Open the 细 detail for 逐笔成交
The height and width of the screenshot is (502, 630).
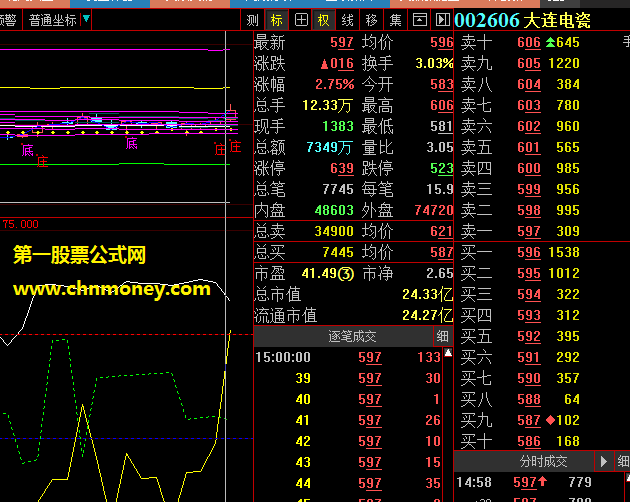(x=443, y=336)
